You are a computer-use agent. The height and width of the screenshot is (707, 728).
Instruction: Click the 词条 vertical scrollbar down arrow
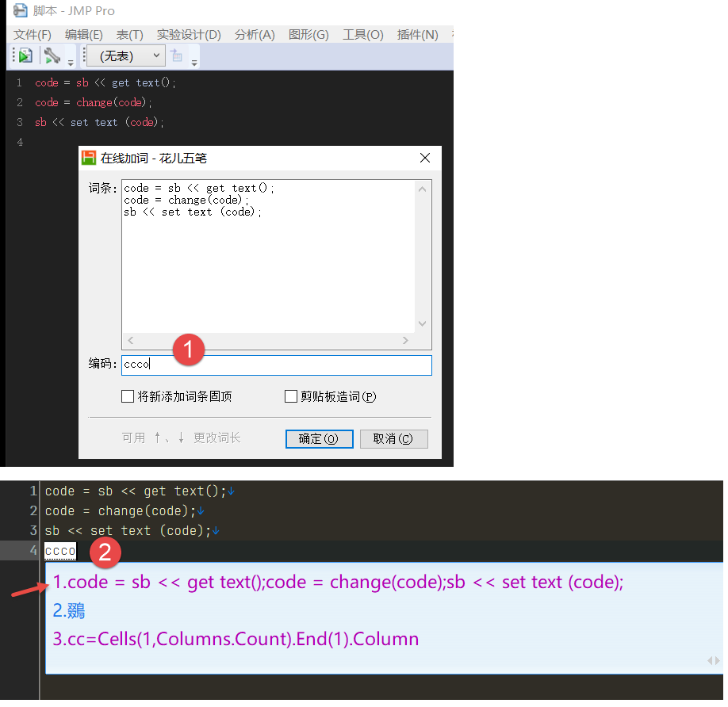(x=423, y=324)
